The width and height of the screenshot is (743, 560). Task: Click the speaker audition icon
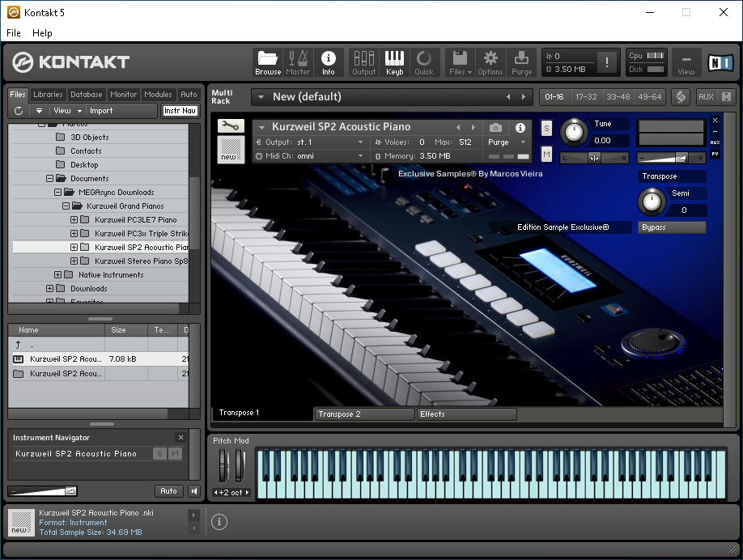pyautogui.click(x=194, y=491)
